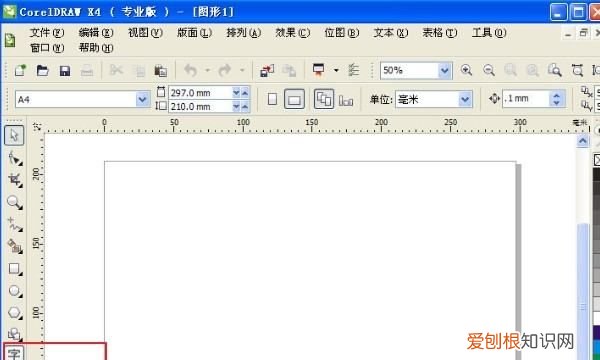The width and height of the screenshot is (600, 360).
Task: Expand the Undo history dropdown arrow
Action: coord(207,70)
